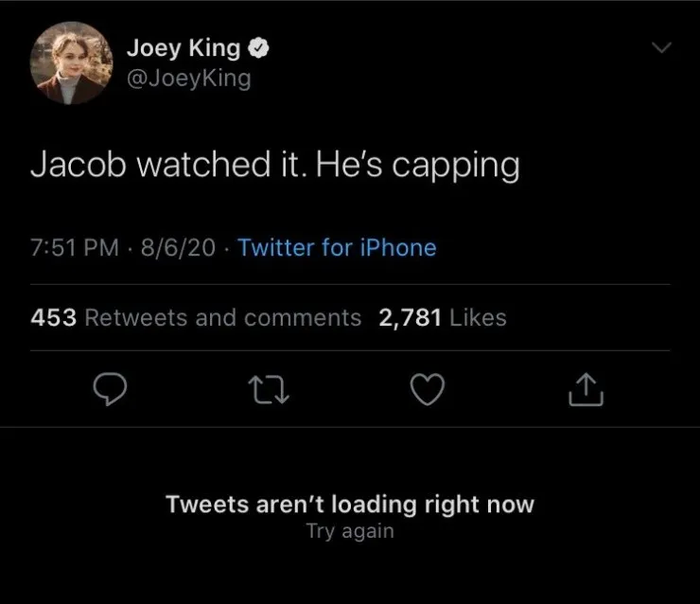The height and width of the screenshot is (604, 700).
Task: Retweet the 'He's capping' tweet
Action: click(x=268, y=389)
